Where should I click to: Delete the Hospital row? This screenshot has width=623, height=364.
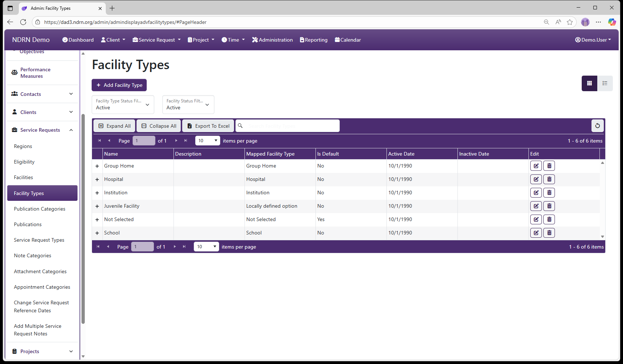click(x=549, y=179)
